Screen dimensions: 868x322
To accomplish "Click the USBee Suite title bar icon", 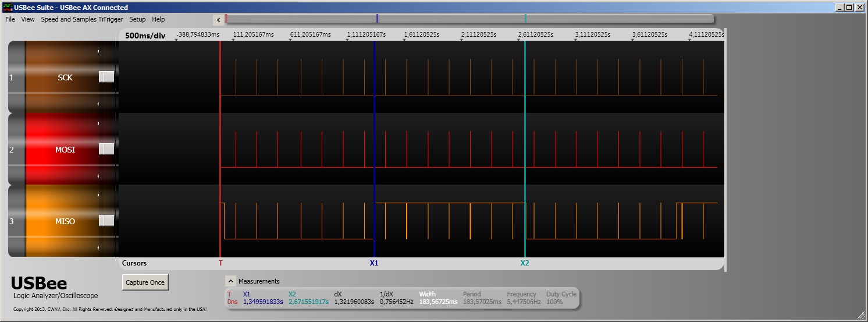I will point(7,7).
